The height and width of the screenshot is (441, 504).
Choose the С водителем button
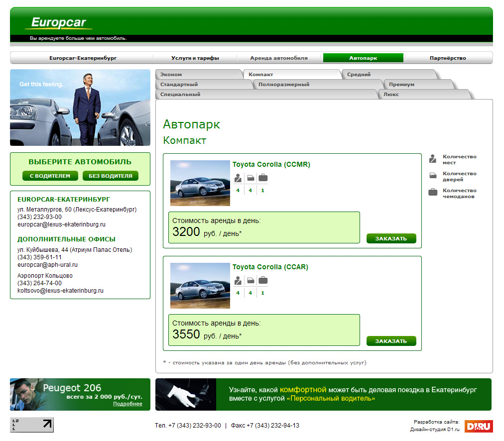tap(50, 176)
